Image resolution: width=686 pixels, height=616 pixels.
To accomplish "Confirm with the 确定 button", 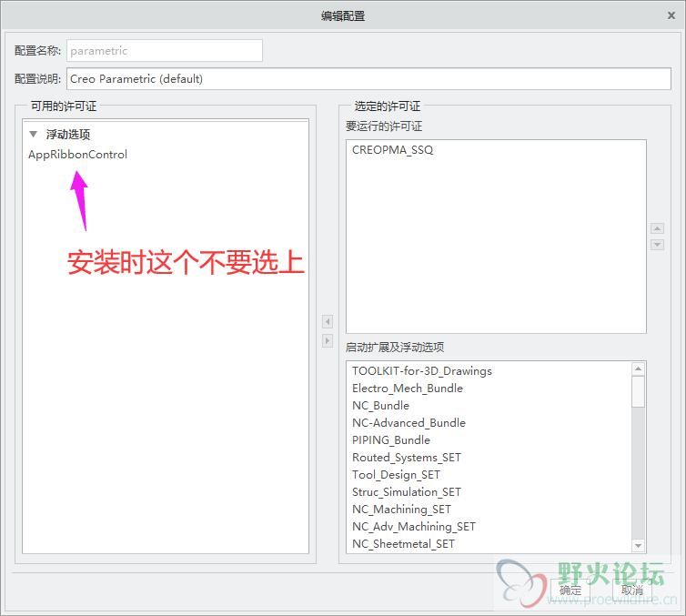I will [570, 591].
